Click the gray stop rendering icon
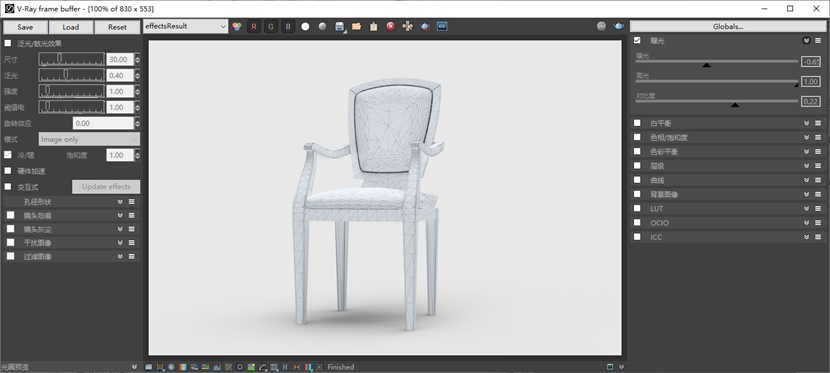The image size is (830, 373). point(601,26)
